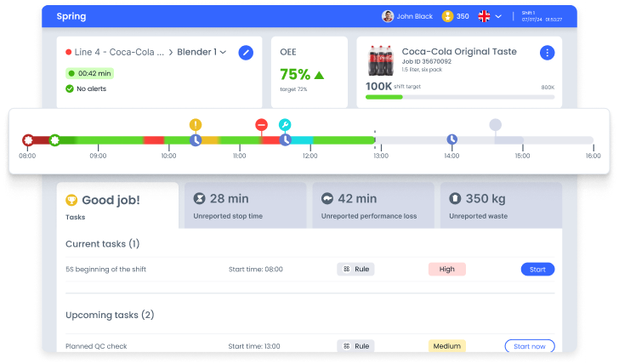Click the Current tasks (1) heading
This screenshot has height=364, width=619.
(103, 244)
